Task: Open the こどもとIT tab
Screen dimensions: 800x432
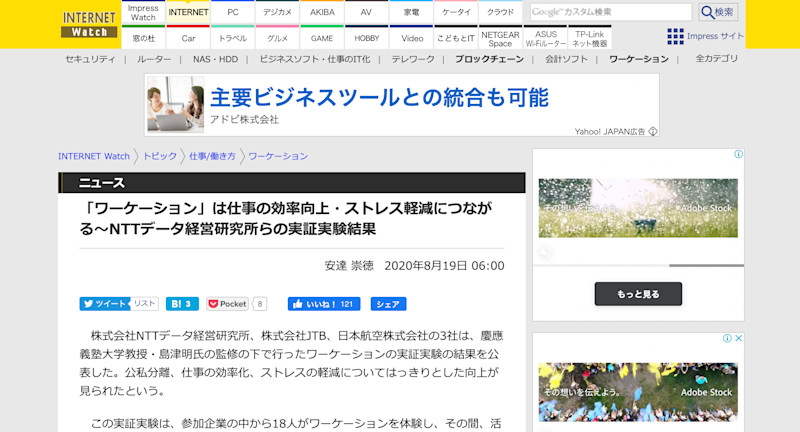Action: [456, 38]
